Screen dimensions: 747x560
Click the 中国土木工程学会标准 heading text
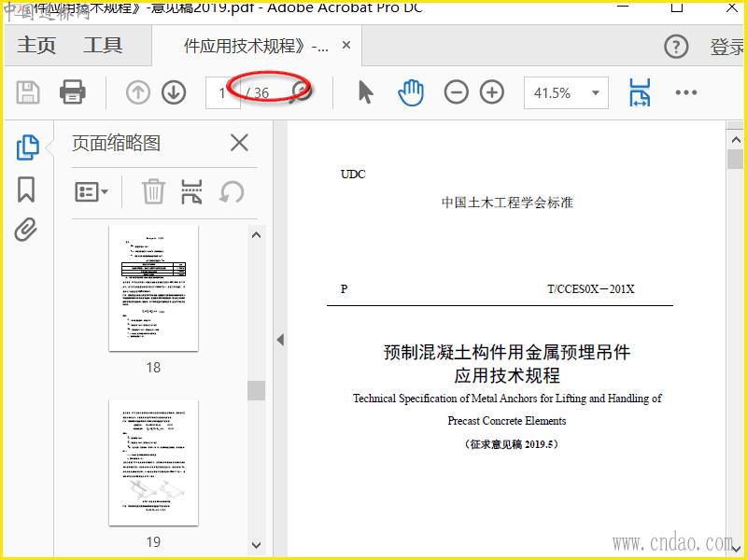click(507, 203)
